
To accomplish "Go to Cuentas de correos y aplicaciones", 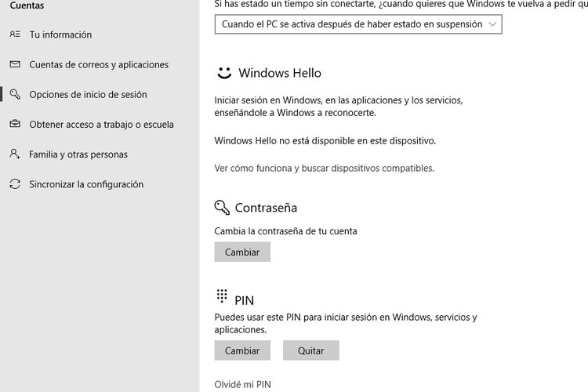I will pyautogui.click(x=99, y=64).
